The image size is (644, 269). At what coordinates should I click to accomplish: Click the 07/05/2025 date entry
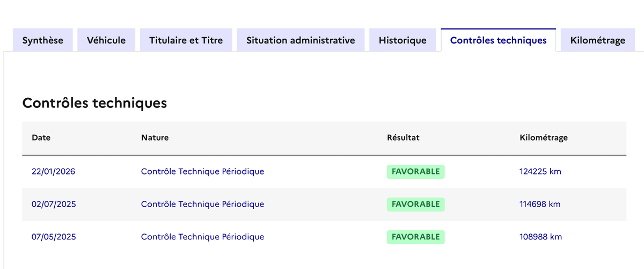[54, 237]
